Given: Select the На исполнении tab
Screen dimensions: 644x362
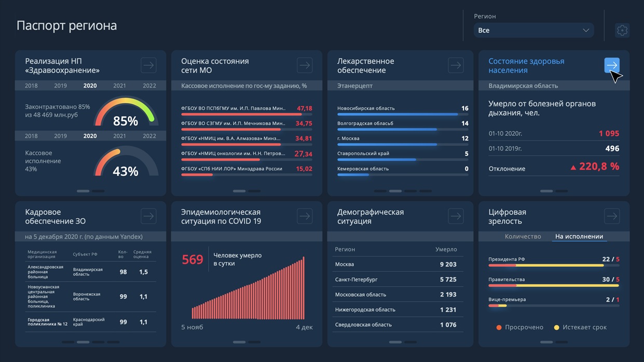Looking at the screenshot, I should click(x=579, y=236).
